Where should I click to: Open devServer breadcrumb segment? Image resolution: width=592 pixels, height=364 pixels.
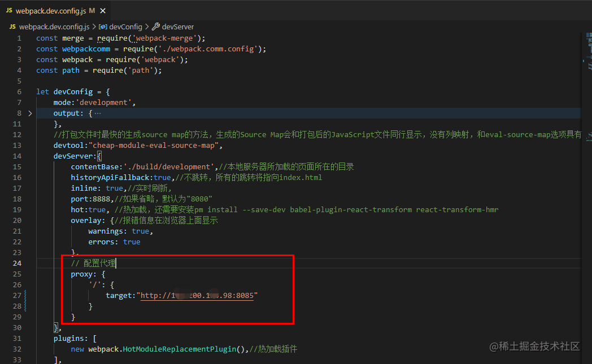pyautogui.click(x=177, y=27)
